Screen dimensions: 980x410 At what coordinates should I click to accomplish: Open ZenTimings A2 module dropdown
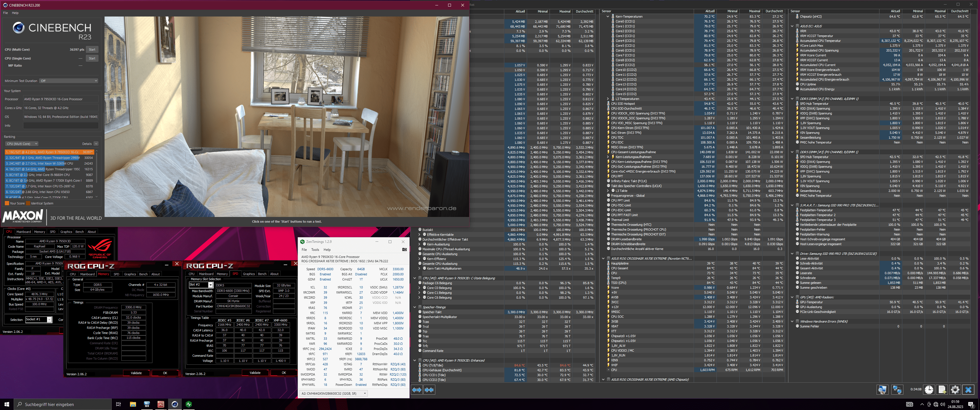[x=334, y=393]
